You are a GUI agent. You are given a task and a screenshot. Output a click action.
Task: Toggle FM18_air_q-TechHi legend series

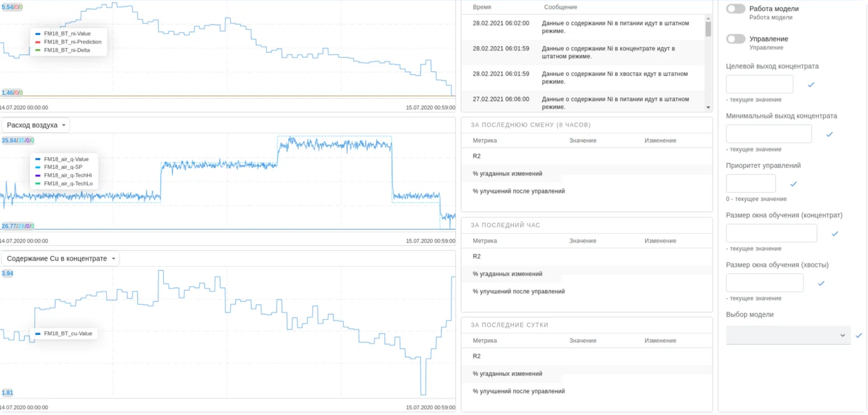click(x=64, y=175)
